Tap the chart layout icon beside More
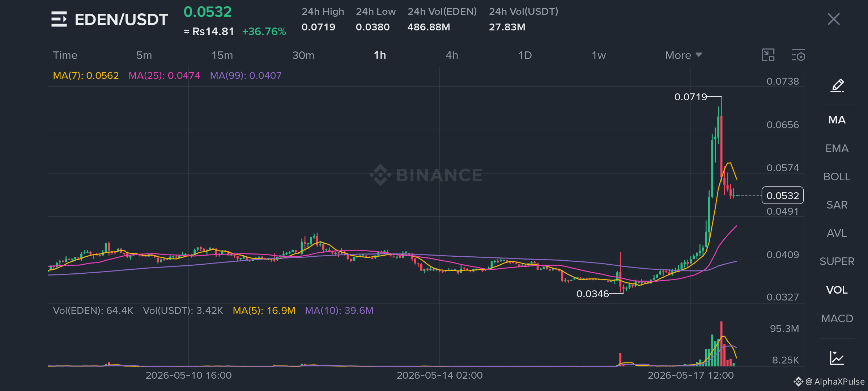 (768, 55)
